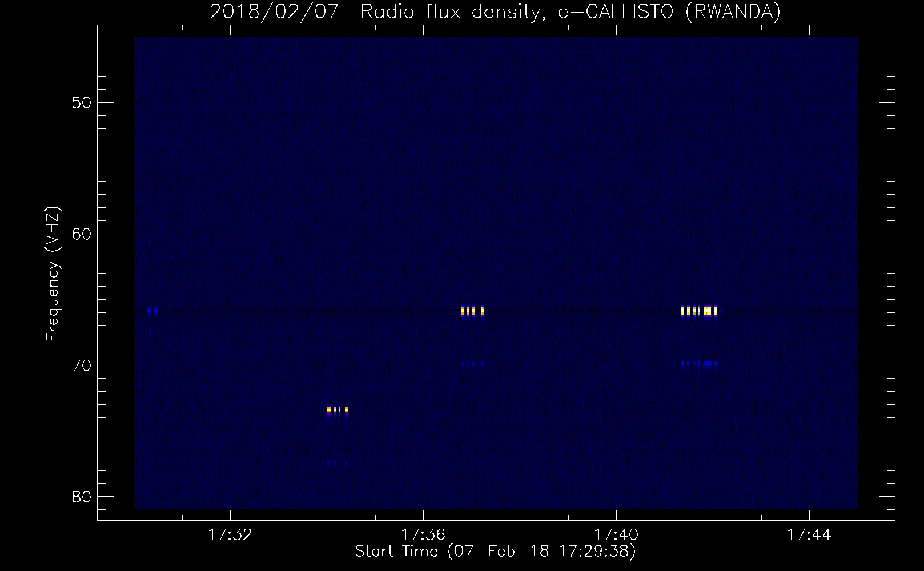Click the yellow burst near 17:37 at 66 MHz
The image size is (924, 571).
tap(472, 311)
